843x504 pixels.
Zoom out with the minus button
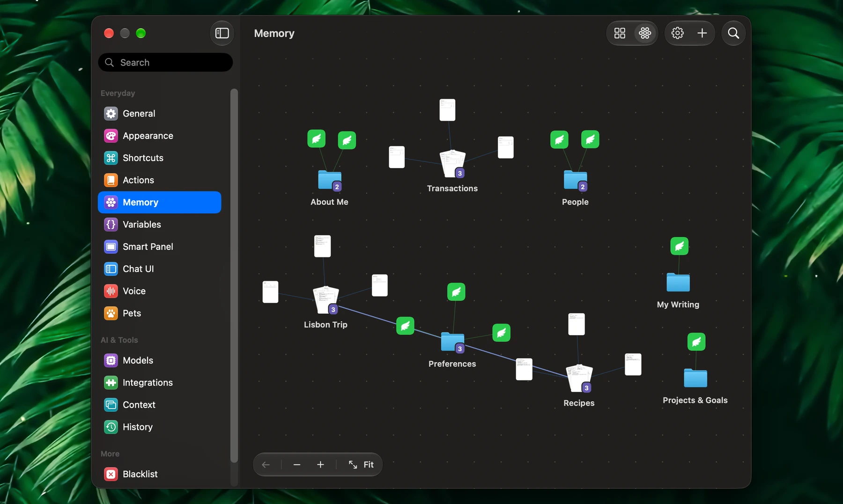[x=296, y=465]
